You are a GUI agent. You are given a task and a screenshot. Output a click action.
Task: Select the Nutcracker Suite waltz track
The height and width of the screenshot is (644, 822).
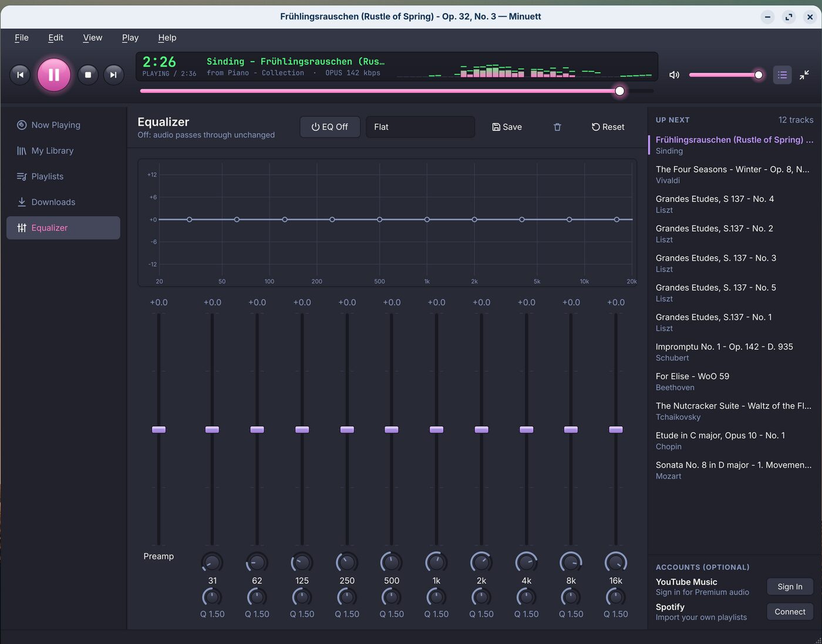click(734, 411)
